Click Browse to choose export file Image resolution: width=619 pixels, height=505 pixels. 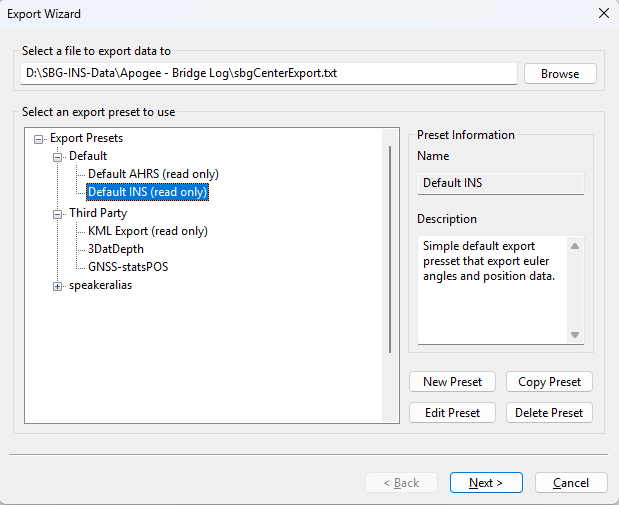[x=560, y=74]
